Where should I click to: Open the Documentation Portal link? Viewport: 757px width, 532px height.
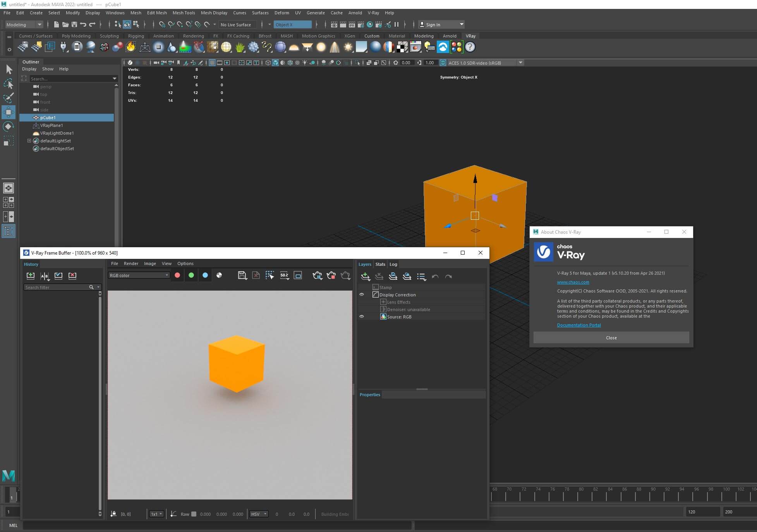[579, 325]
